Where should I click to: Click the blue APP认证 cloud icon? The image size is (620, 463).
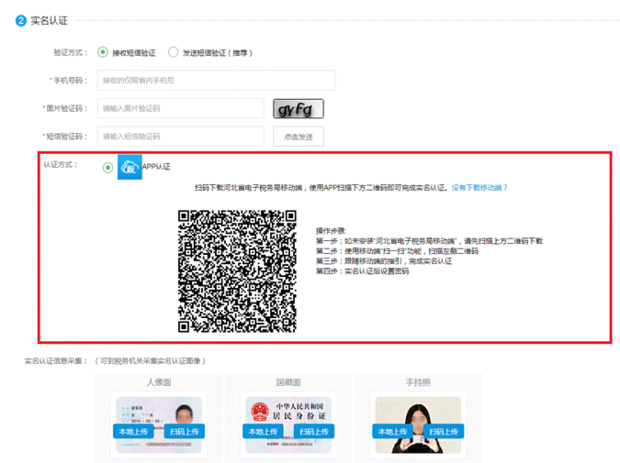130,167
